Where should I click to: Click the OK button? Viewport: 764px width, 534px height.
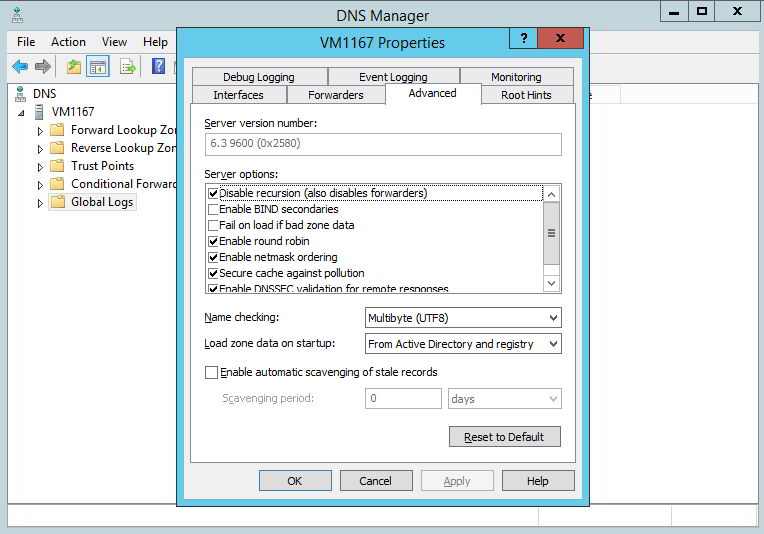click(x=295, y=481)
